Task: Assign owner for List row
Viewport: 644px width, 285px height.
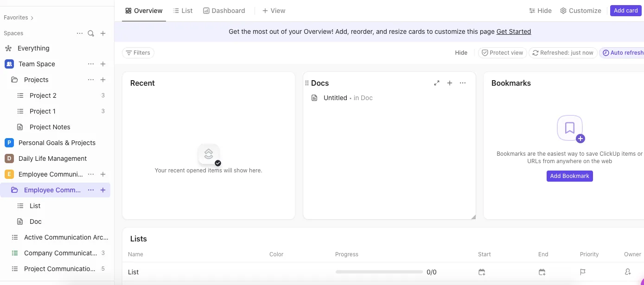Action: (628, 272)
